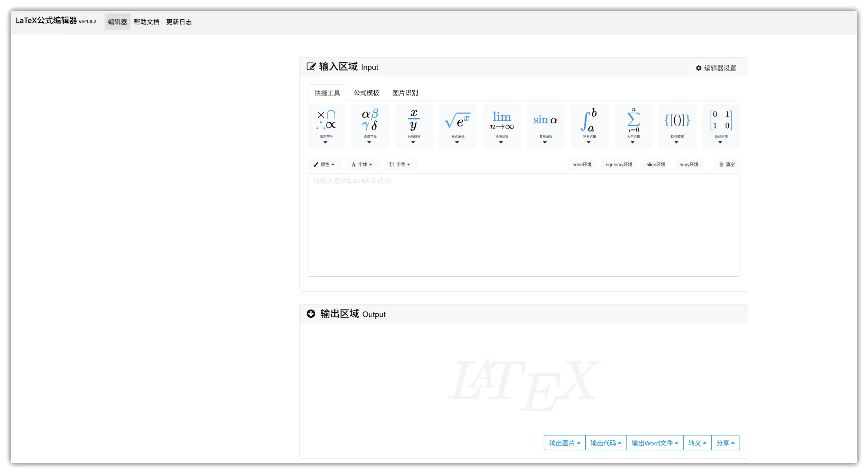Screen dimensions: 868x474
Task: Switch to the 图片识别 image recognition tab
Action: 405,93
